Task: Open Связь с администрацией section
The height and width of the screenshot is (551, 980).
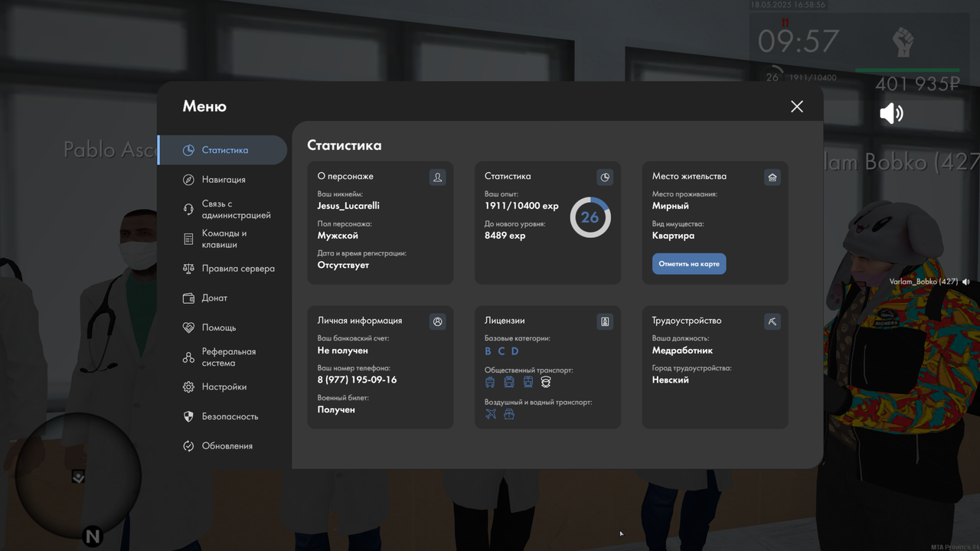Action: tap(222, 210)
